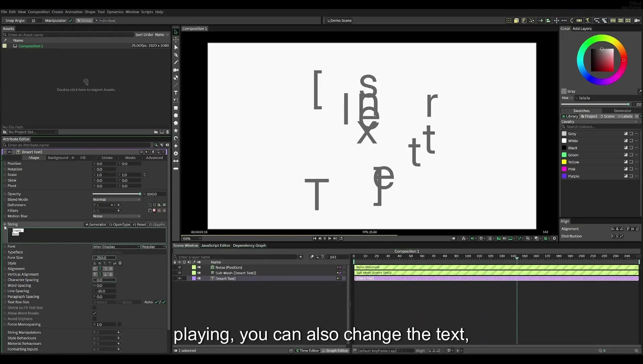The height and width of the screenshot is (364, 643).
Task: Jump to the last frame
Action: pos(335,239)
